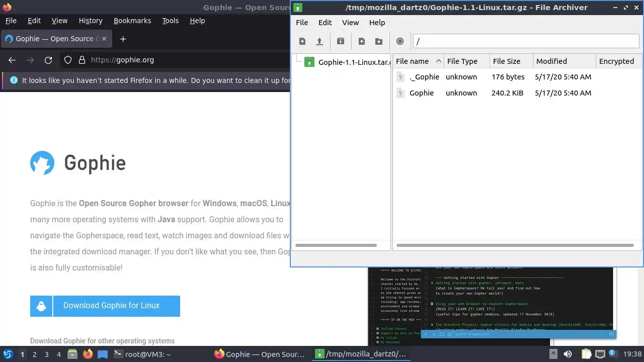Open Firefox View menu

point(59,21)
